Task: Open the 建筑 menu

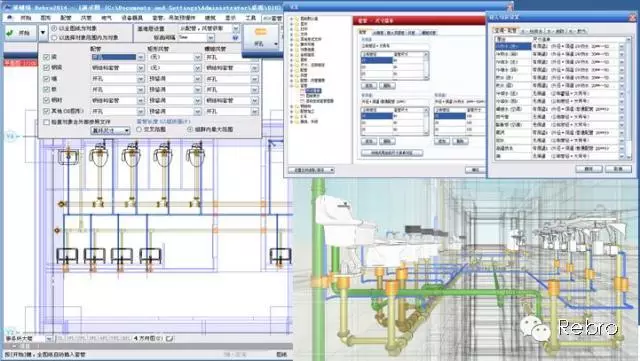Action: click(210, 18)
